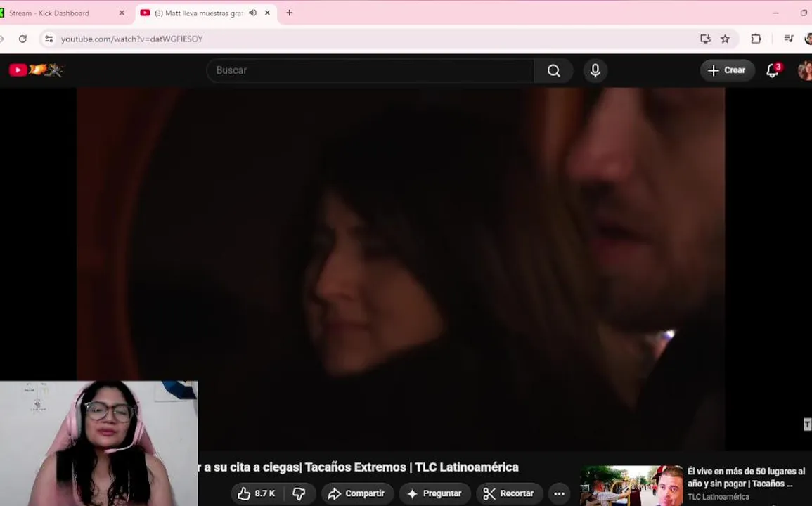Click the Preguntar button
This screenshot has height=506, width=812.
click(435, 493)
